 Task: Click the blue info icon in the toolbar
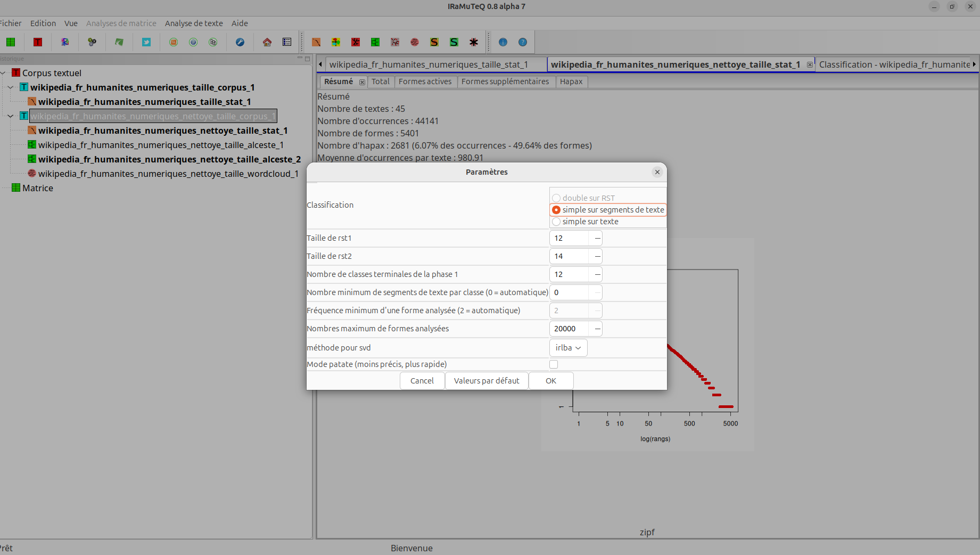[503, 42]
